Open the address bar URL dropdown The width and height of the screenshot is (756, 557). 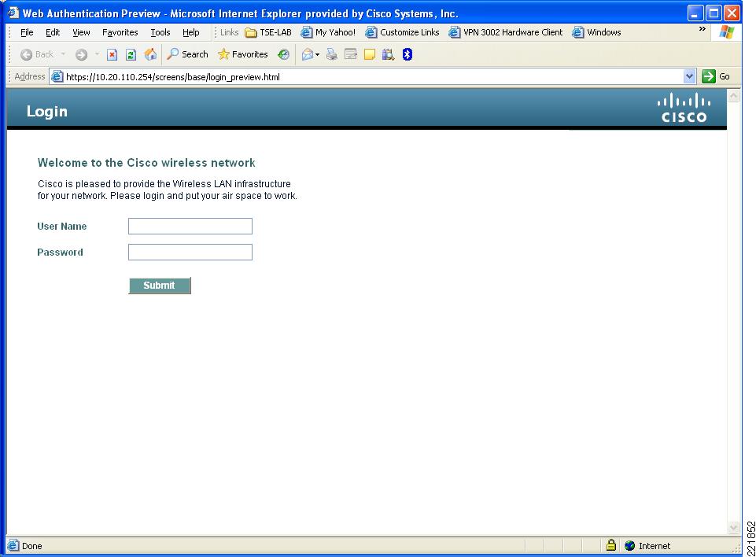point(689,76)
